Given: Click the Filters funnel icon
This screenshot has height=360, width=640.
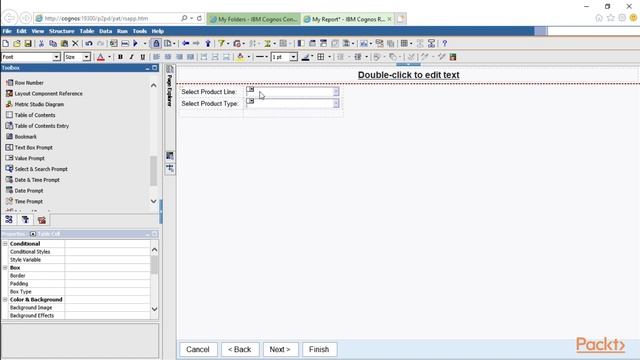Looking at the screenshot, I should point(221,43).
